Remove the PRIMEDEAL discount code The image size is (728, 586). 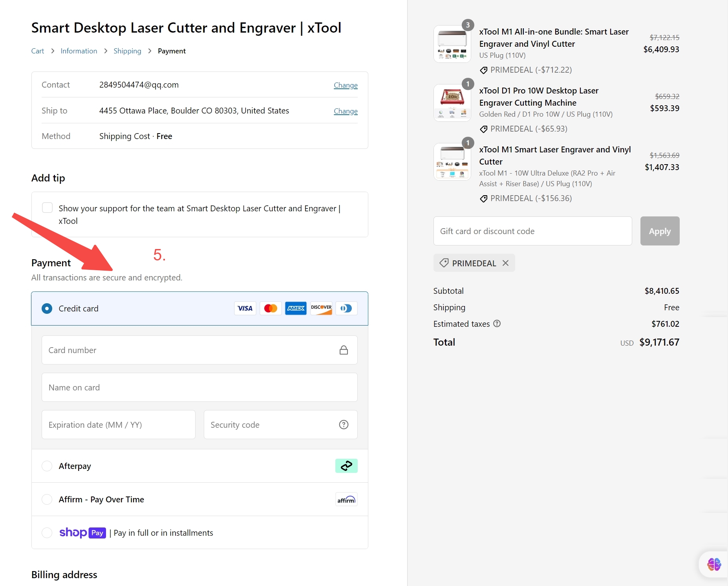[506, 263]
